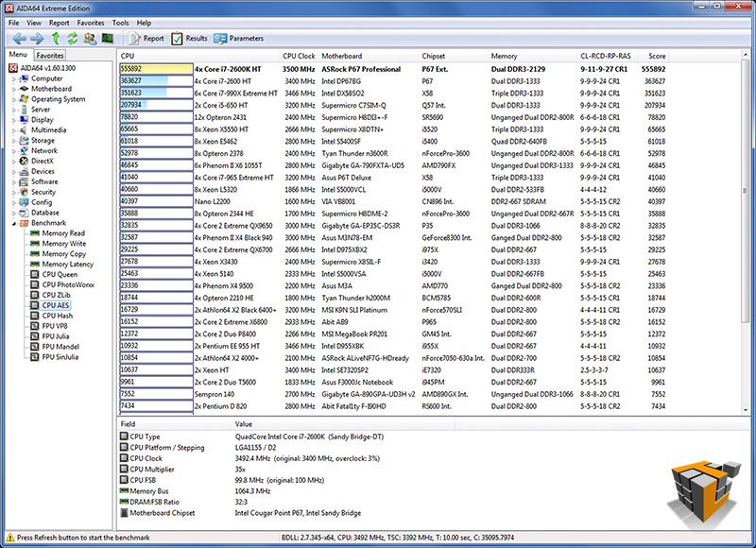Click the Results toolbar button
Screen dimensions: 756x548
pyautogui.click(x=190, y=39)
